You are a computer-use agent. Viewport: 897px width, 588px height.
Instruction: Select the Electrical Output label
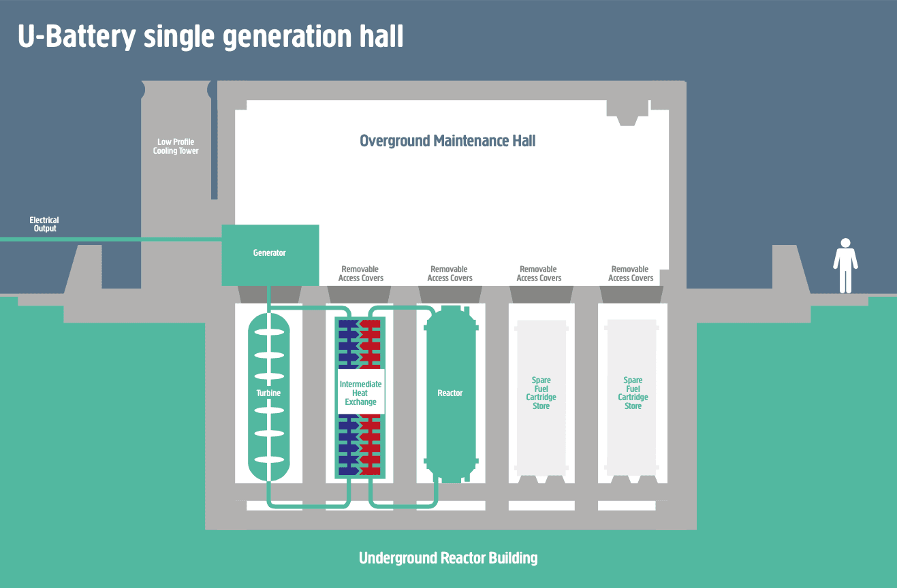(44, 225)
